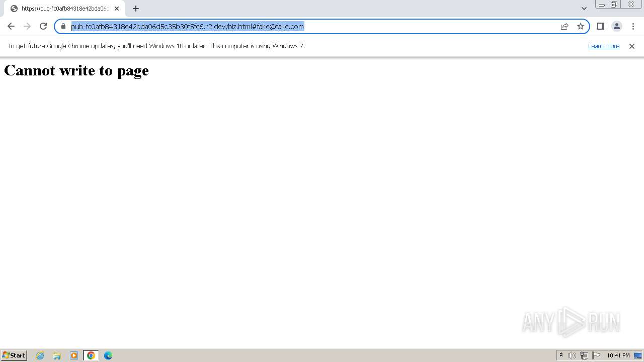Click the Cannot write to page heading

click(x=76, y=70)
